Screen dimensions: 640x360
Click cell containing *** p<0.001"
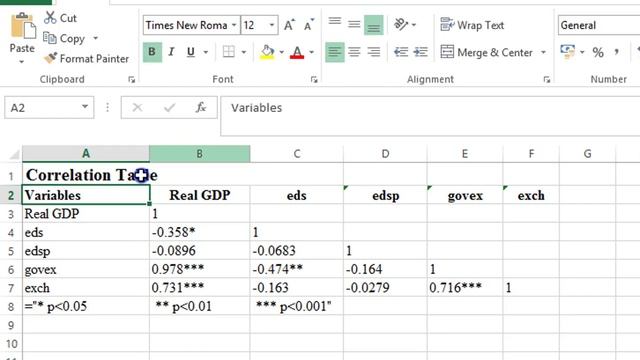[x=297, y=306]
